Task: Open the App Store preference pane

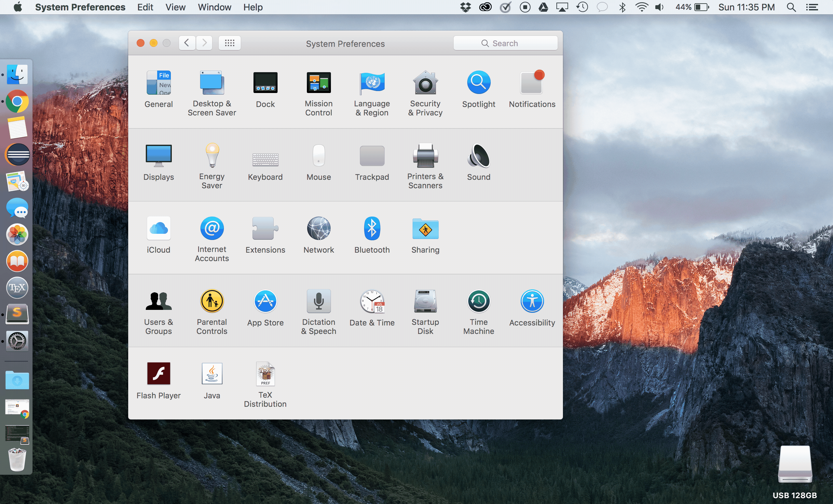Action: 266,308
